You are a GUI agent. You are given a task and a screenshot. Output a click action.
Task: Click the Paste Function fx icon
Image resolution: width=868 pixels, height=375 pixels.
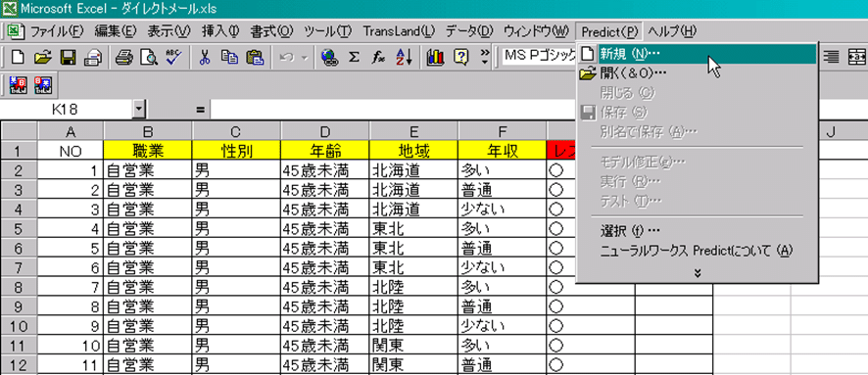click(x=379, y=58)
